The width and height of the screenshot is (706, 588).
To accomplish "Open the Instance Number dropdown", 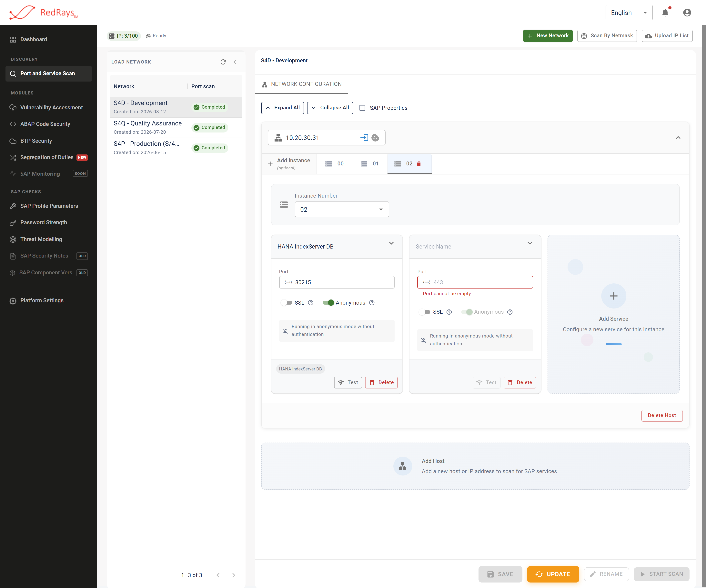I will tap(342, 209).
